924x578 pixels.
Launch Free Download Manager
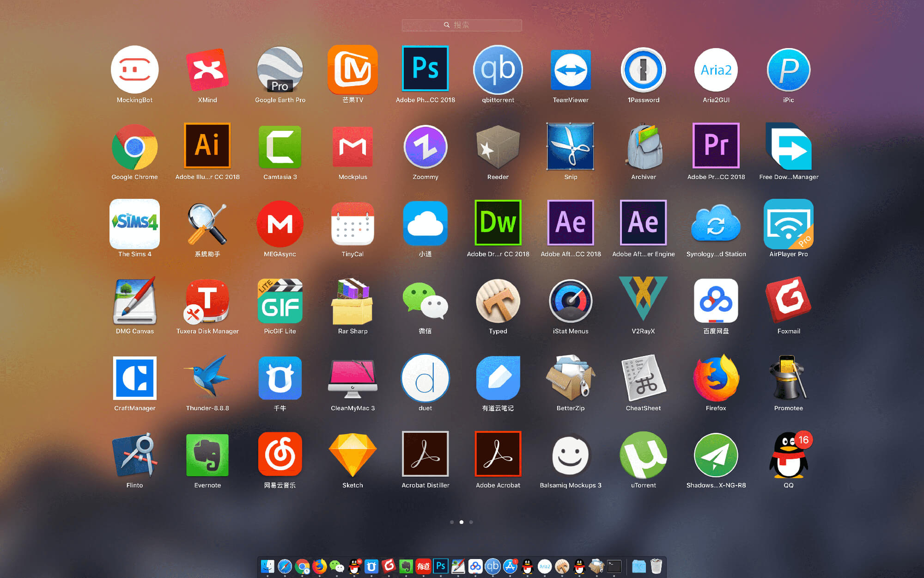point(789,147)
